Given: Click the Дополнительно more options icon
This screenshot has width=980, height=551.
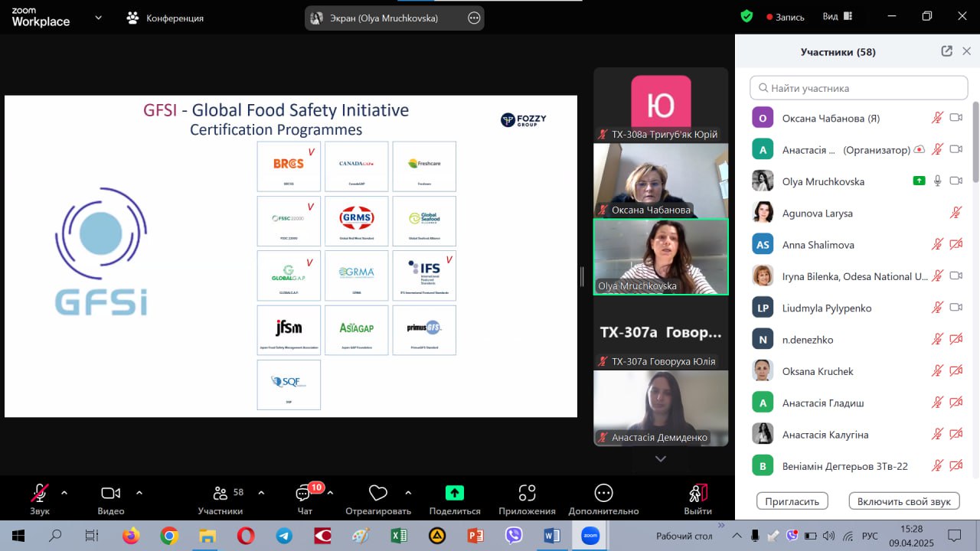Looking at the screenshot, I should click(603, 494).
